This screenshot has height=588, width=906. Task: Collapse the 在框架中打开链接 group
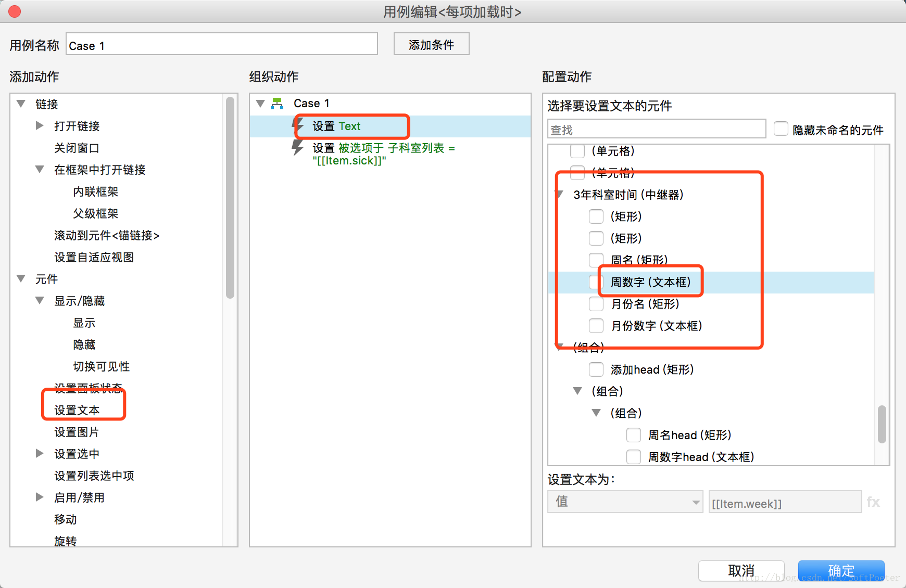click(40, 169)
